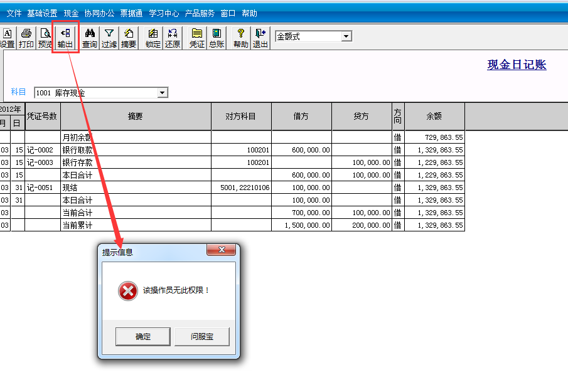Select voucher cell 记-0003
The image size is (568, 392).
click(43, 162)
